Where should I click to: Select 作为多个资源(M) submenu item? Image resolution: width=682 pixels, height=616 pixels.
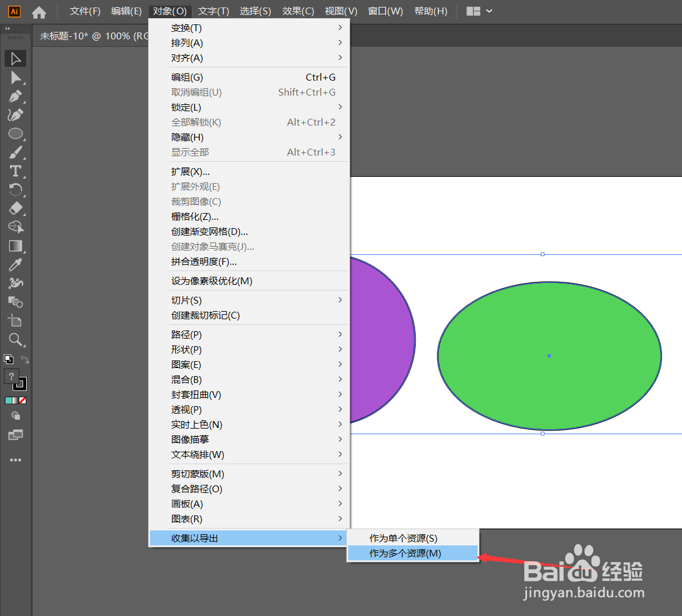pyautogui.click(x=413, y=553)
